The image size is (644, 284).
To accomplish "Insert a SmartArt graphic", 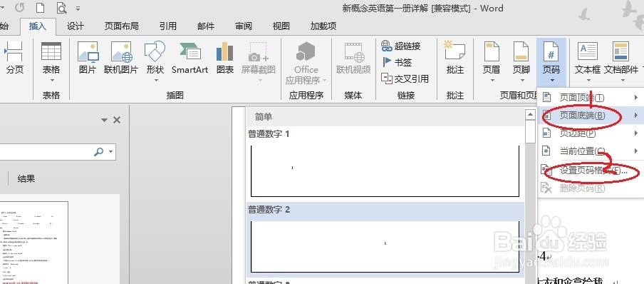I will tap(189, 58).
